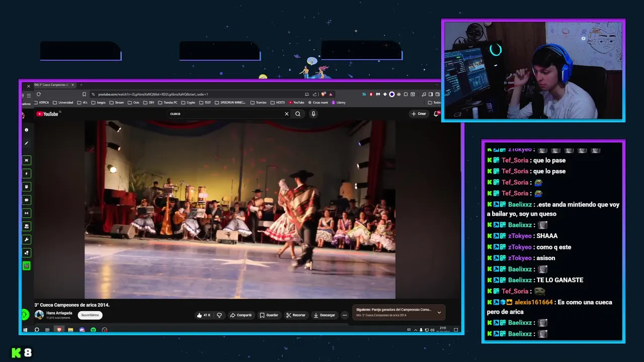Click the magnifying glass search button
The image size is (644, 362).
(x=298, y=114)
